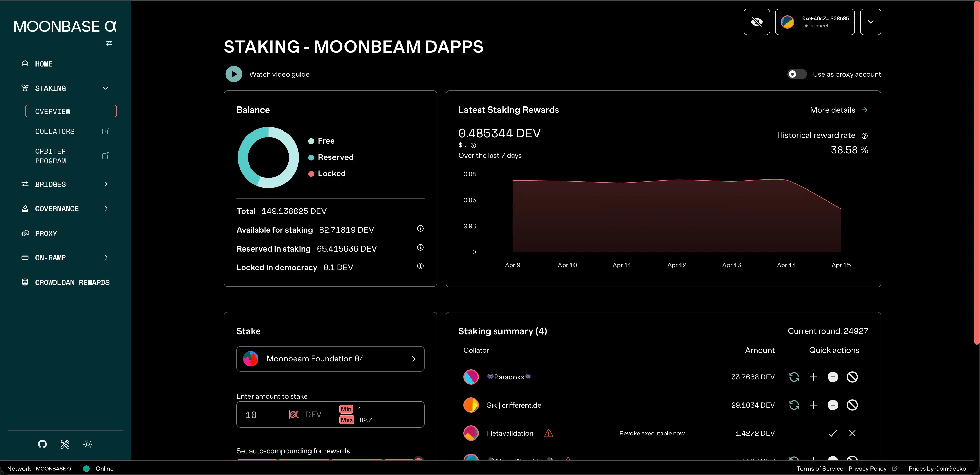Click Hetavalidation warning triangle icon
Screen dimensions: 980x475
point(548,433)
